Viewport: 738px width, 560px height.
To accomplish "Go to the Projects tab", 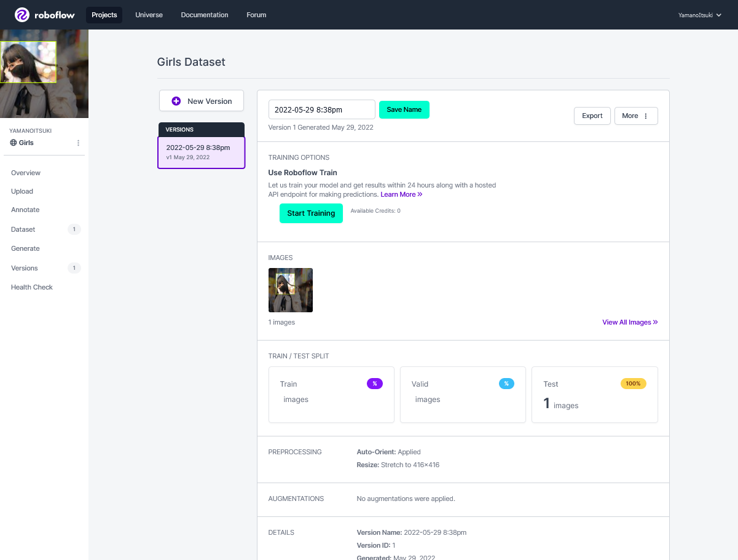I will 104,15.
